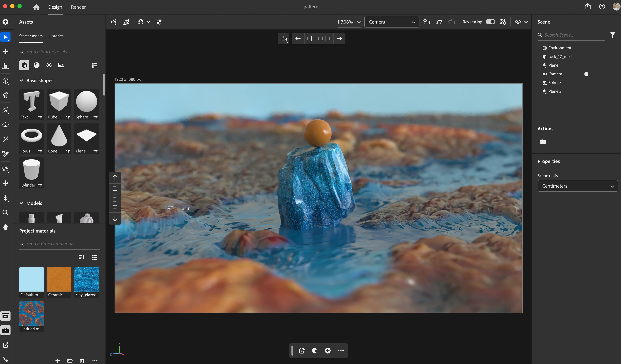621x364 pixels.
Task: Collapse the Basic shapes section
Action: tap(21, 81)
